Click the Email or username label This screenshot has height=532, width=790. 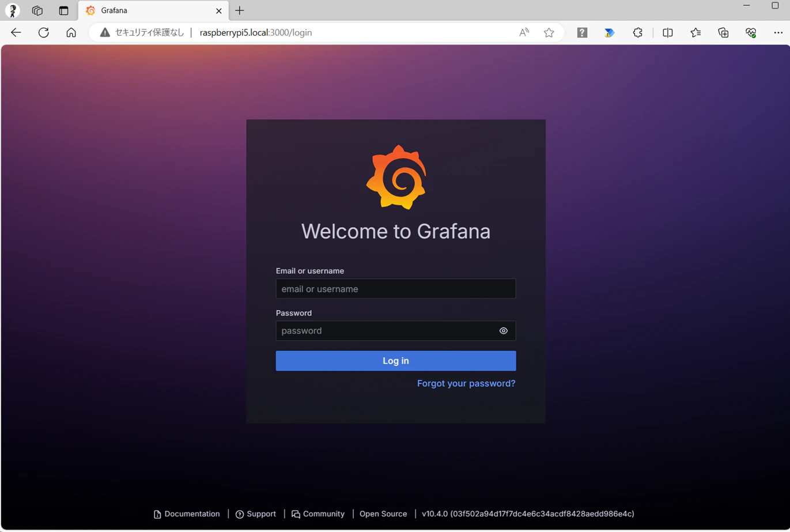pos(310,271)
